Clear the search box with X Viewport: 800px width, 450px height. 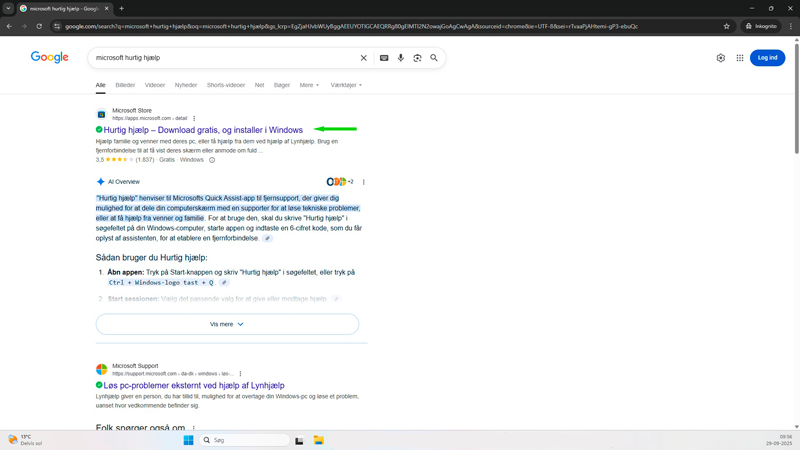tap(364, 58)
